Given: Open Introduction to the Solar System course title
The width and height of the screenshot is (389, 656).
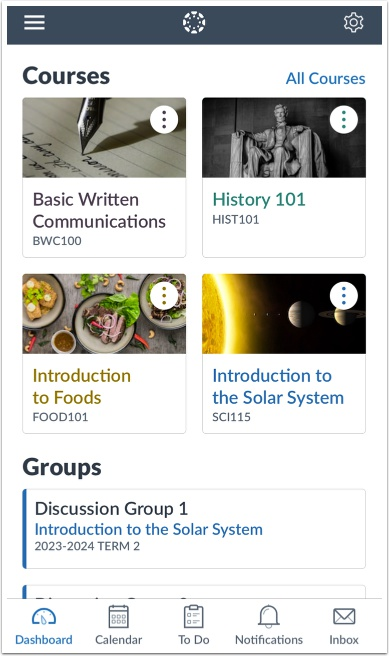Looking at the screenshot, I should 278,387.
